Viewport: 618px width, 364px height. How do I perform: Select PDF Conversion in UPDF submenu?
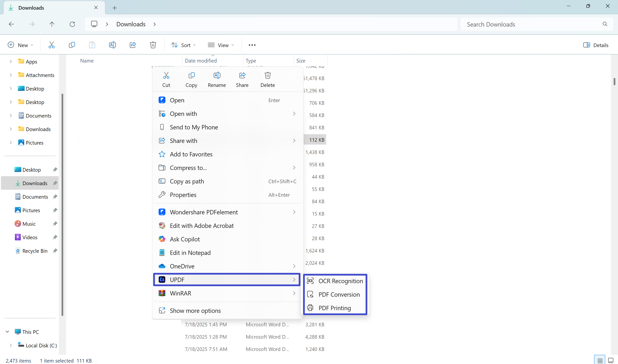coord(335,294)
